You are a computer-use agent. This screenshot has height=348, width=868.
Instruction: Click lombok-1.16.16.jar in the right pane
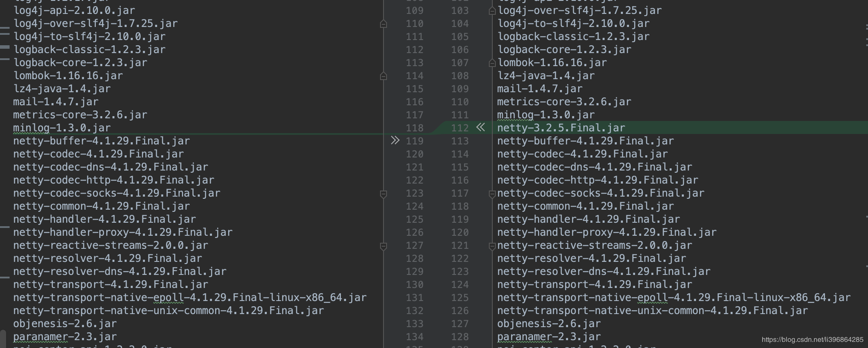(552, 63)
